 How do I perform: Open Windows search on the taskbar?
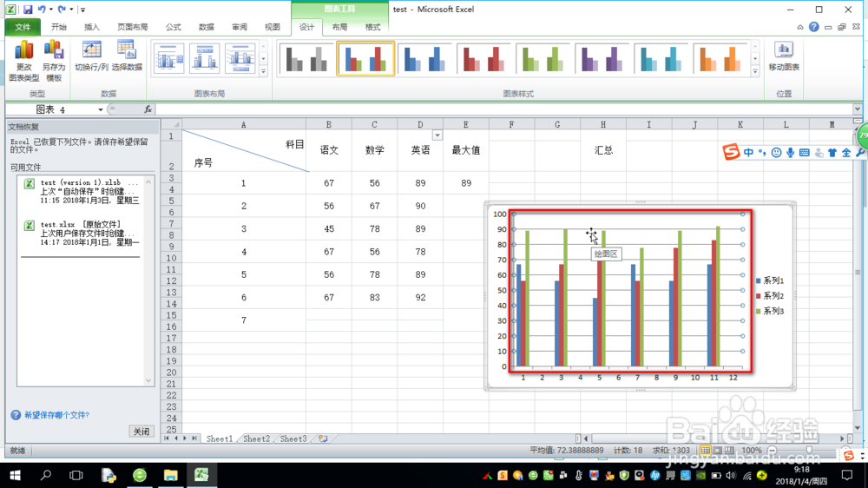46,475
